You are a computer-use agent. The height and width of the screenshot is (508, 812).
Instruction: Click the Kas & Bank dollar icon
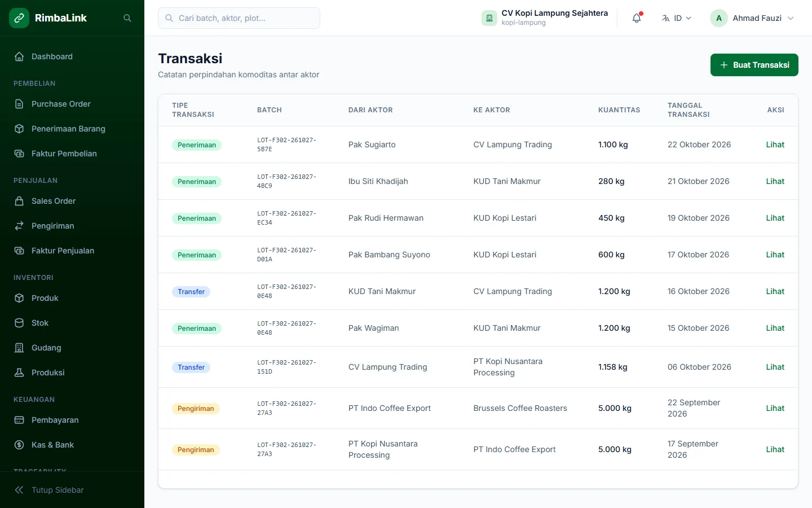[x=19, y=445]
